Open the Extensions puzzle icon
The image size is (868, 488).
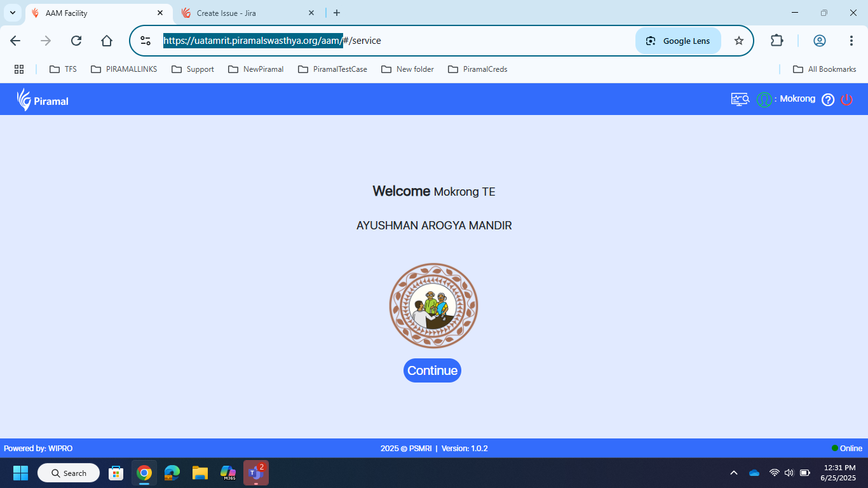point(776,41)
